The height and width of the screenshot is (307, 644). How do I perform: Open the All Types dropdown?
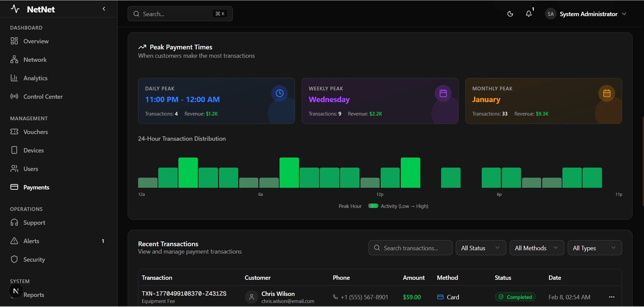595,248
